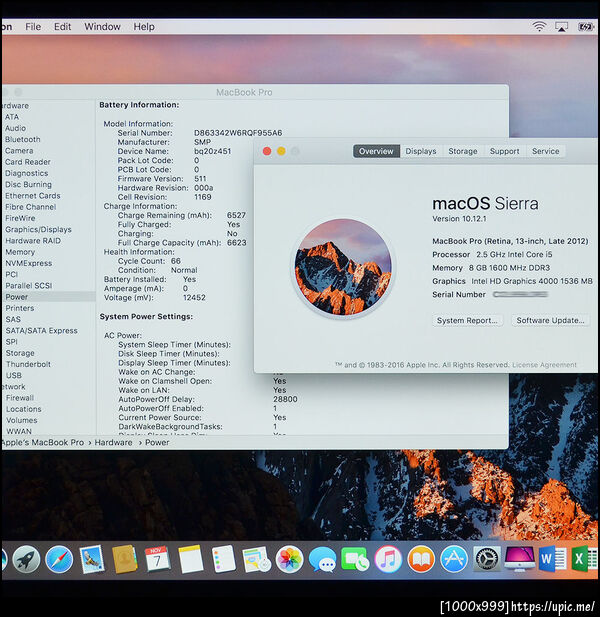Open the Edit menu
Viewport: 600px width, 617px height.
pos(63,27)
